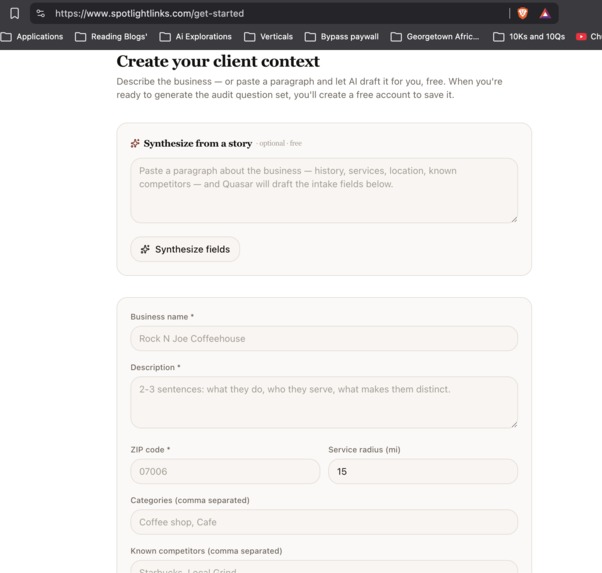Click the intro paragraph starting 'Describe the business'
602x573 pixels.
tap(309, 88)
